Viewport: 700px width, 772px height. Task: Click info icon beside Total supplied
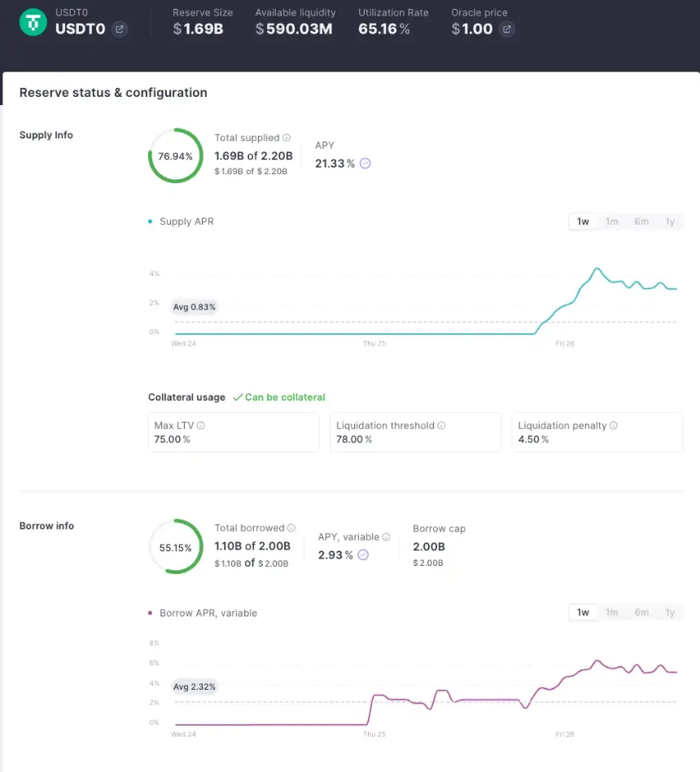(x=287, y=138)
